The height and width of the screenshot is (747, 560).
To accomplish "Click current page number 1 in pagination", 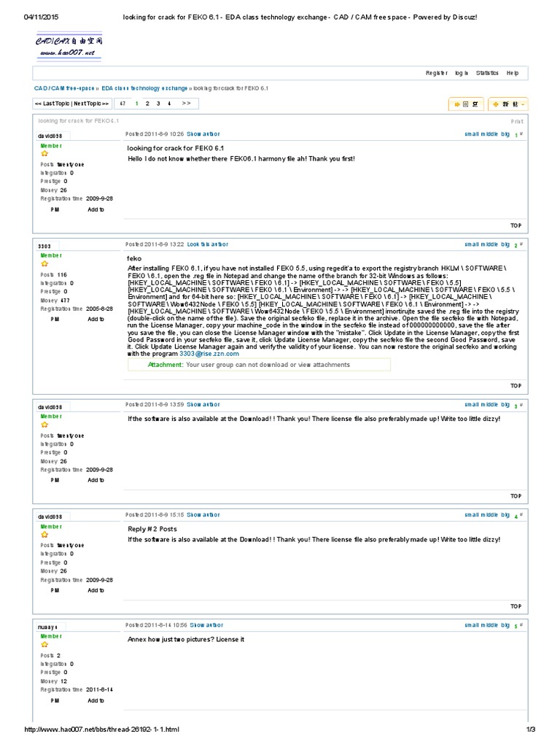I will [x=136, y=104].
